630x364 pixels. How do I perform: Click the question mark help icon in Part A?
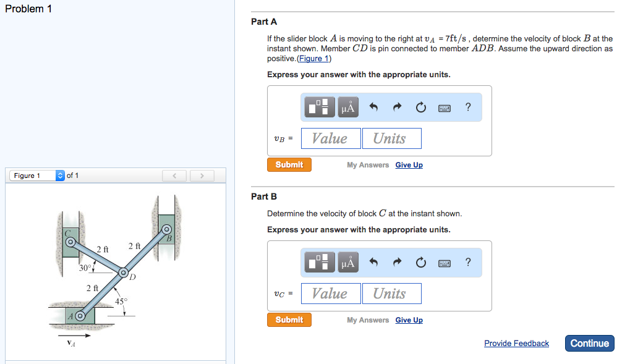tap(468, 107)
